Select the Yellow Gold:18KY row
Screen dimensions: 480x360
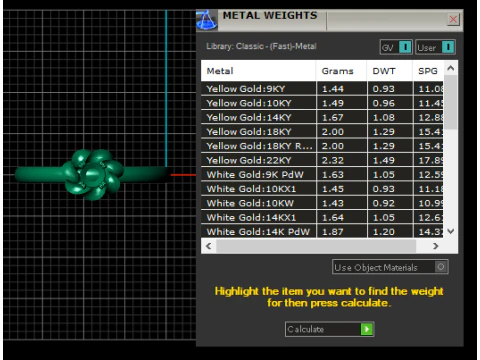[322, 132]
